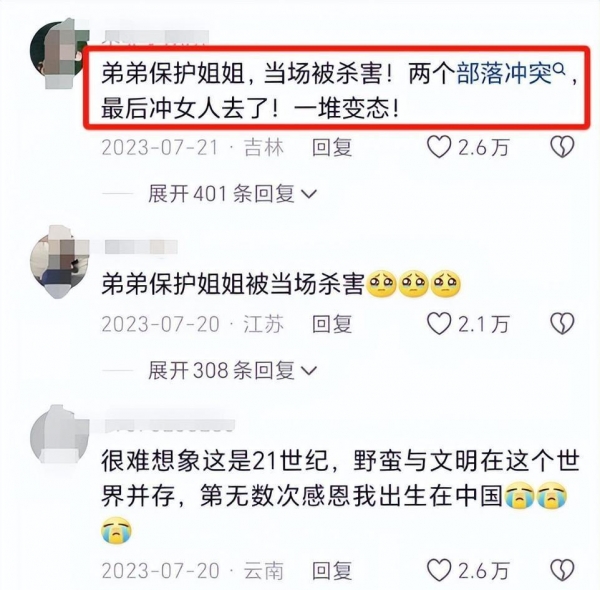The width and height of the screenshot is (600, 590).
Task: Open second commenter's avatar from 江苏
Action: 59,261
